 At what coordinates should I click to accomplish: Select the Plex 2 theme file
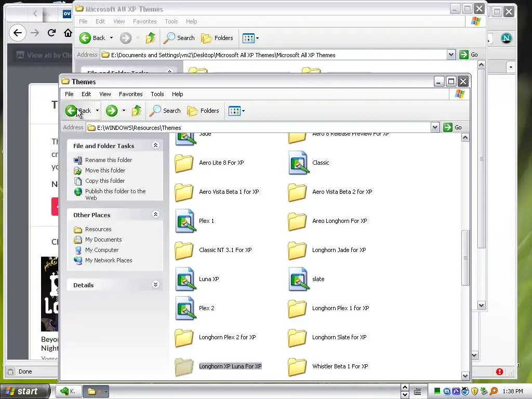[195, 309]
